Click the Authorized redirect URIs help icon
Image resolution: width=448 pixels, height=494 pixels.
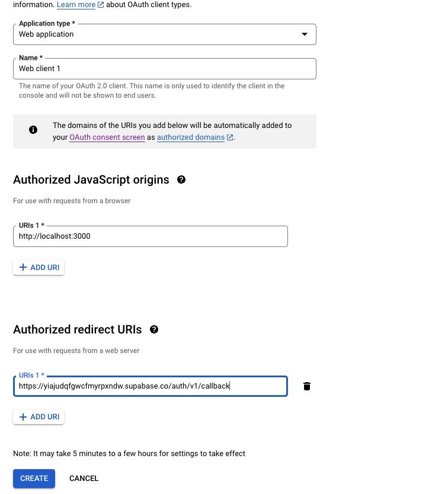(x=153, y=329)
